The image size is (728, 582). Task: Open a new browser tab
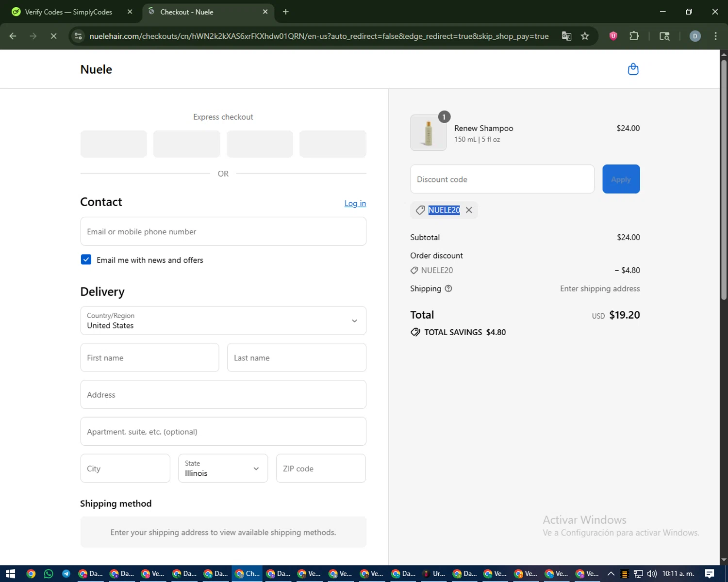tap(285, 12)
